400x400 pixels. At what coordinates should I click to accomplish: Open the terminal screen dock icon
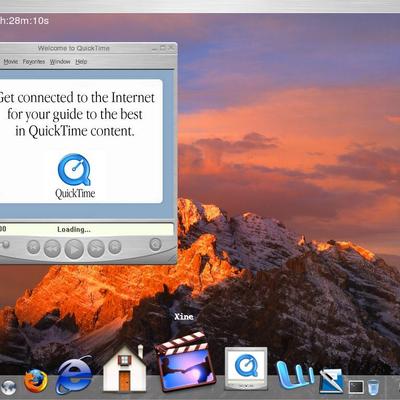pos(356,387)
